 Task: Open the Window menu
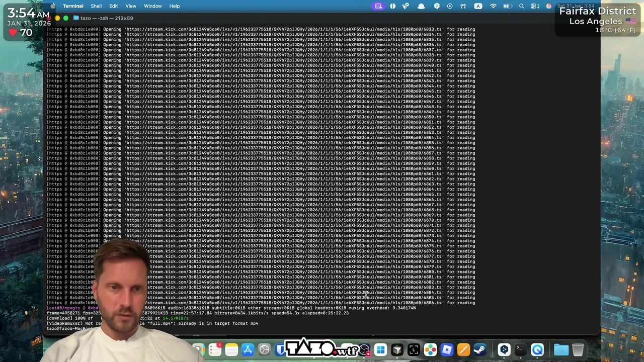[153, 6]
